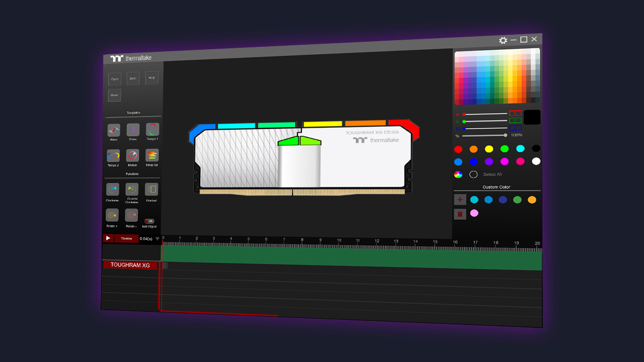Edit the red R value field

pyautogui.click(x=515, y=113)
